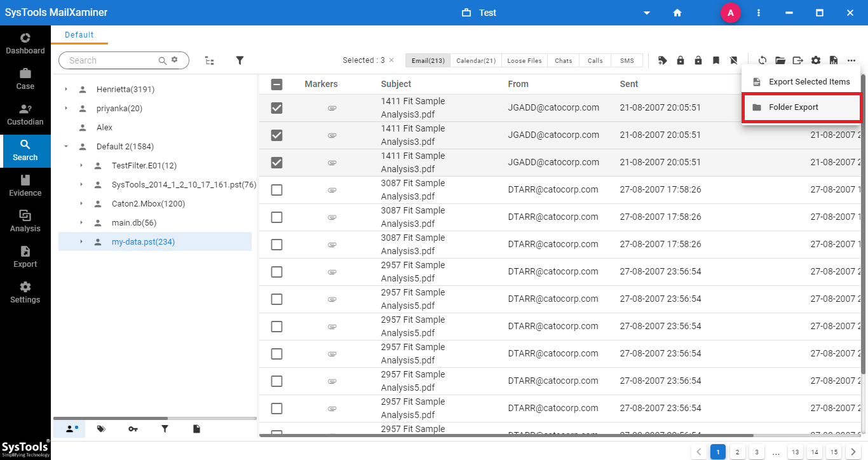Choose Export Selected Items from menu
The image size is (868, 460).
tap(801, 82)
